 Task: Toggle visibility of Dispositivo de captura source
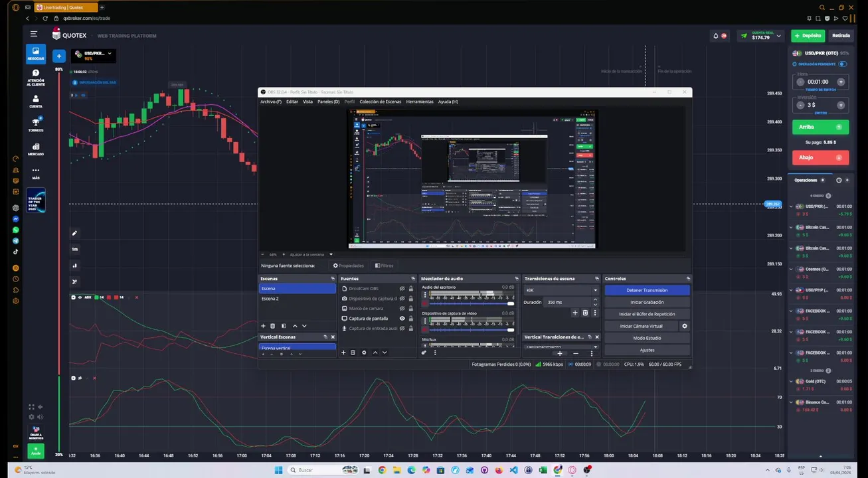[x=402, y=299]
